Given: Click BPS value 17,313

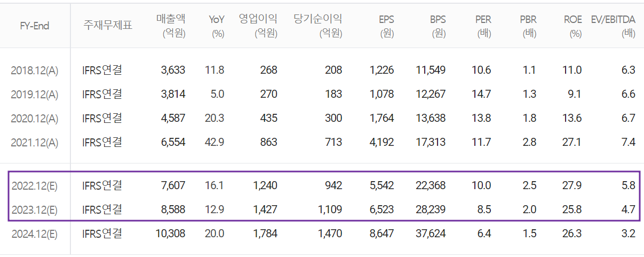Looking at the screenshot, I should (x=431, y=143).
